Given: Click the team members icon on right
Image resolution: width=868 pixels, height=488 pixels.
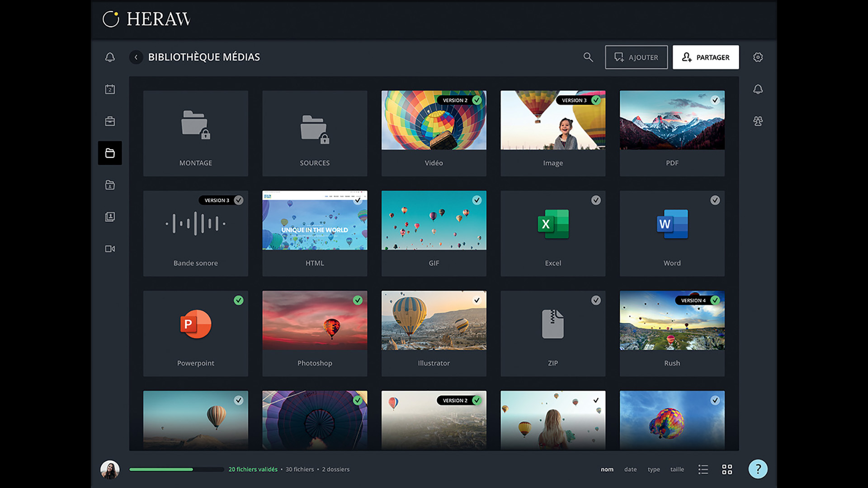Looking at the screenshot, I should pos(758,121).
